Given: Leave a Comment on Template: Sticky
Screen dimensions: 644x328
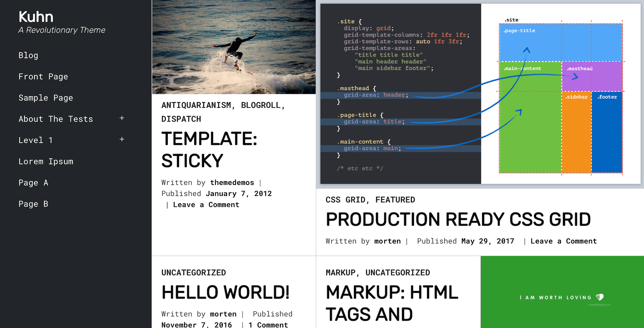Looking at the screenshot, I should pyautogui.click(x=206, y=204).
